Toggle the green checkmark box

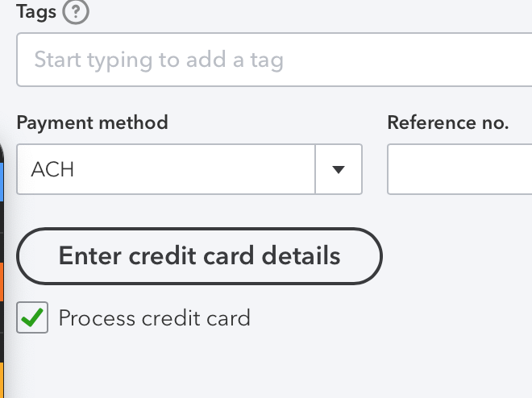tap(32, 318)
